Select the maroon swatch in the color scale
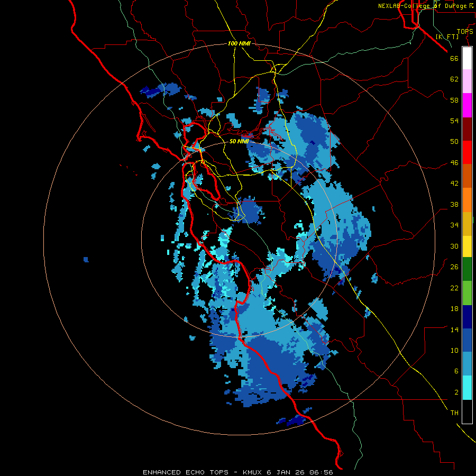Viewport: 476px width, 476px height. tap(467, 129)
